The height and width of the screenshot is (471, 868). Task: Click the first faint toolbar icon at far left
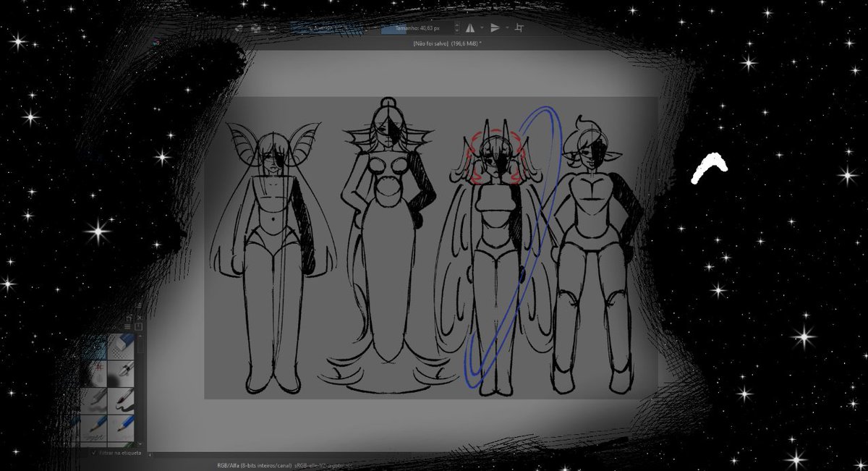tap(239, 28)
